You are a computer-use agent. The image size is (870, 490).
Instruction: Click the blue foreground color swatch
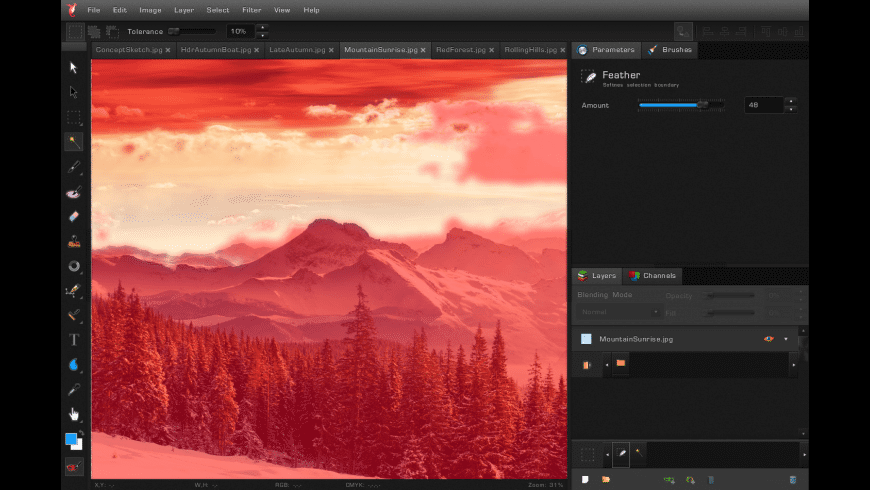(70, 439)
